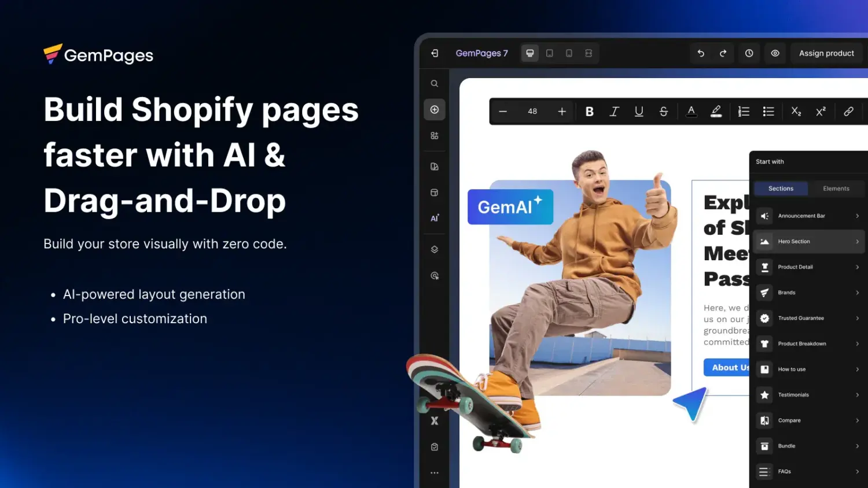868x488 pixels.
Task: Toggle subscript formatting
Action: [x=796, y=112]
